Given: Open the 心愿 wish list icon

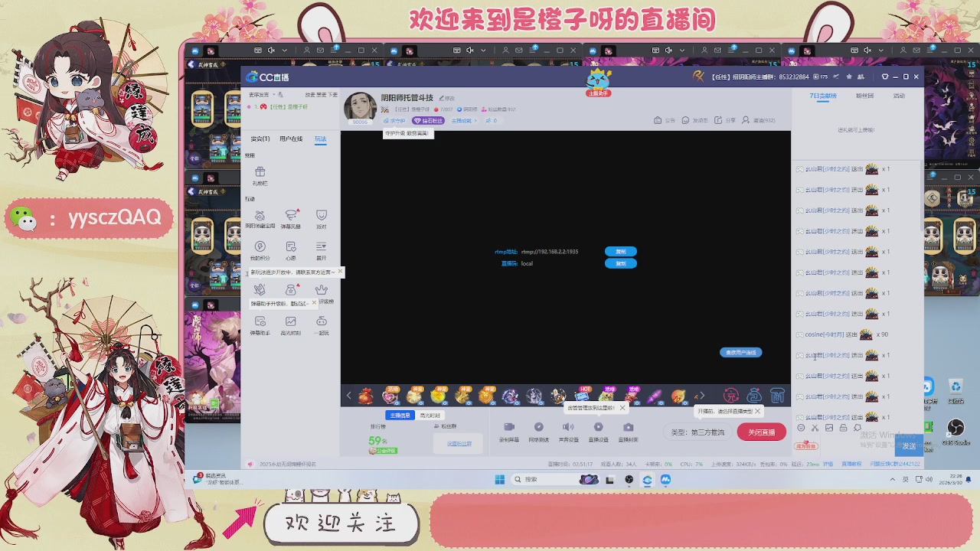Looking at the screenshot, I should click(x=291, y=248).
